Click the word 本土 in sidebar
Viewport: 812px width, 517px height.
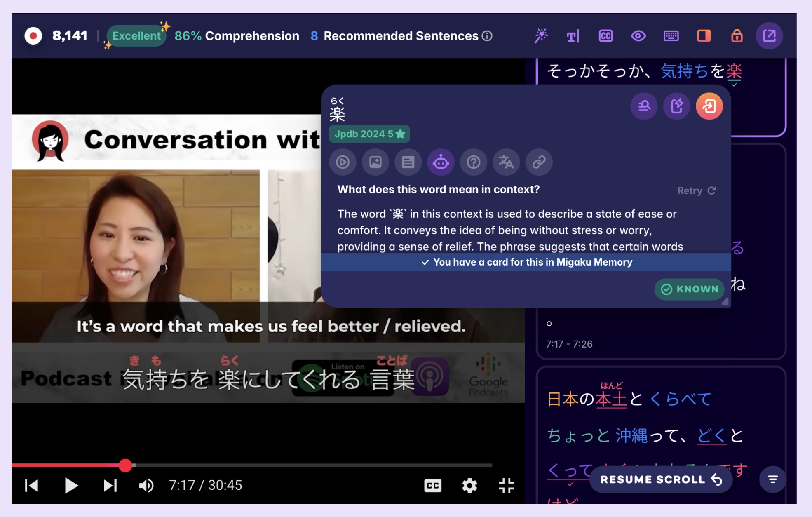click(x=611, y=399)
